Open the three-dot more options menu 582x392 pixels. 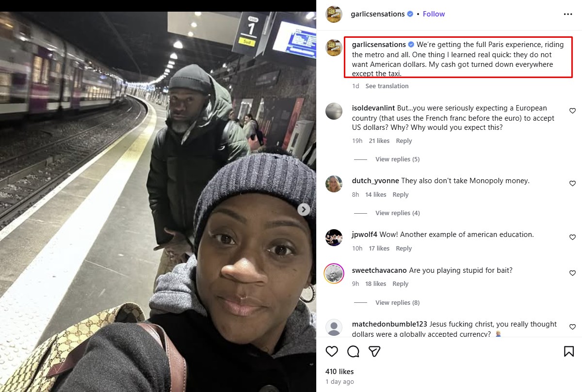point(568,14)
